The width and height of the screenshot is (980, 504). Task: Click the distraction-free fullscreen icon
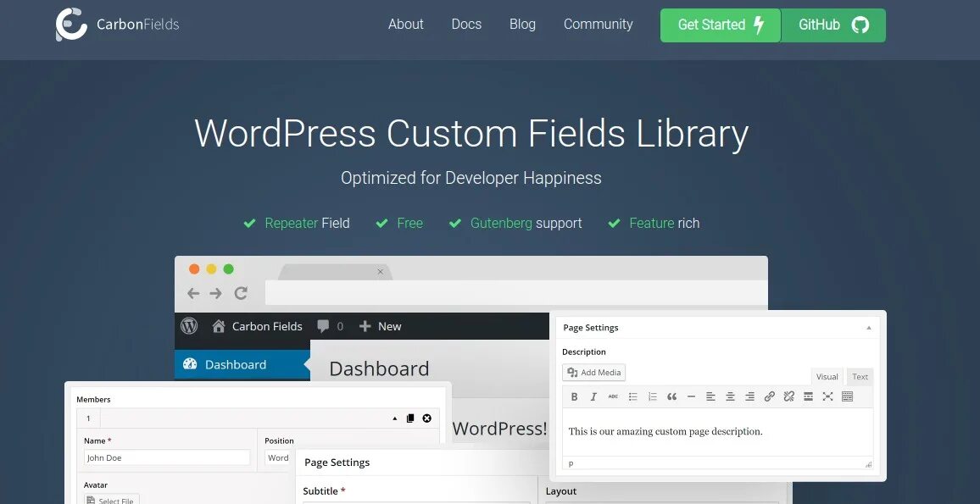(827, 396)
